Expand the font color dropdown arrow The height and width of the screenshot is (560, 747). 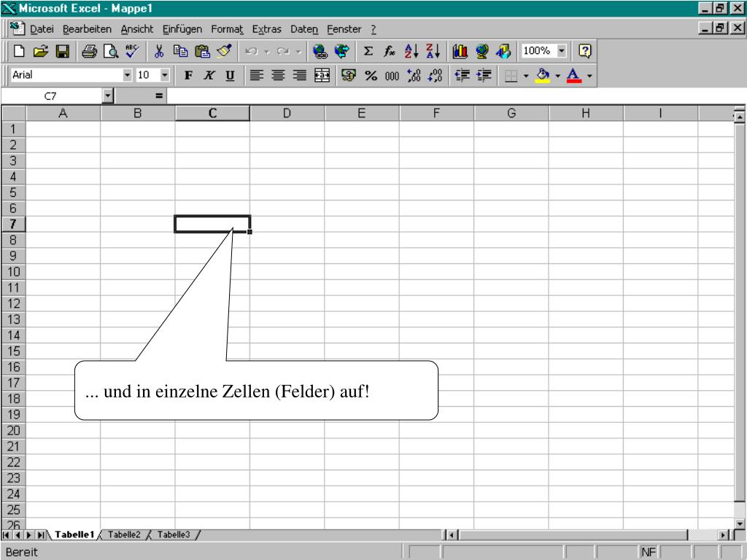tap(589, 75)
